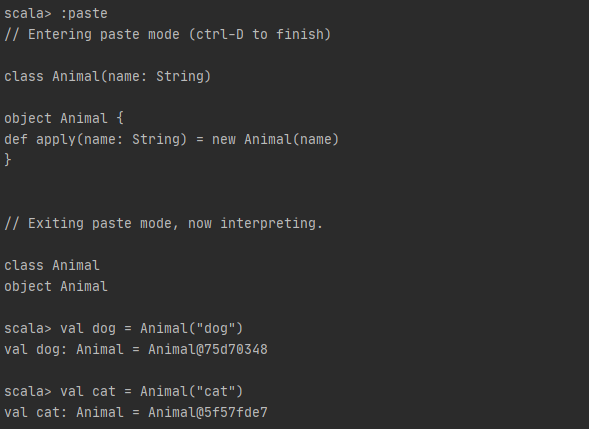This screenshot has width=589, height=429.
Task: Click 'class Animal(name: String)' declaration line
Action: (x=108, y=77)
